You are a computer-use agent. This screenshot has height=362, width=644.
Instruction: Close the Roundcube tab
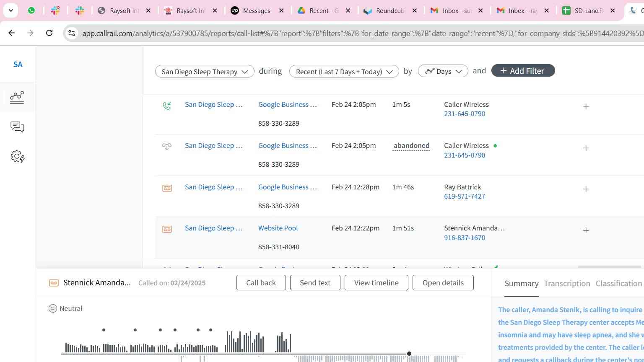pos(414,10)
